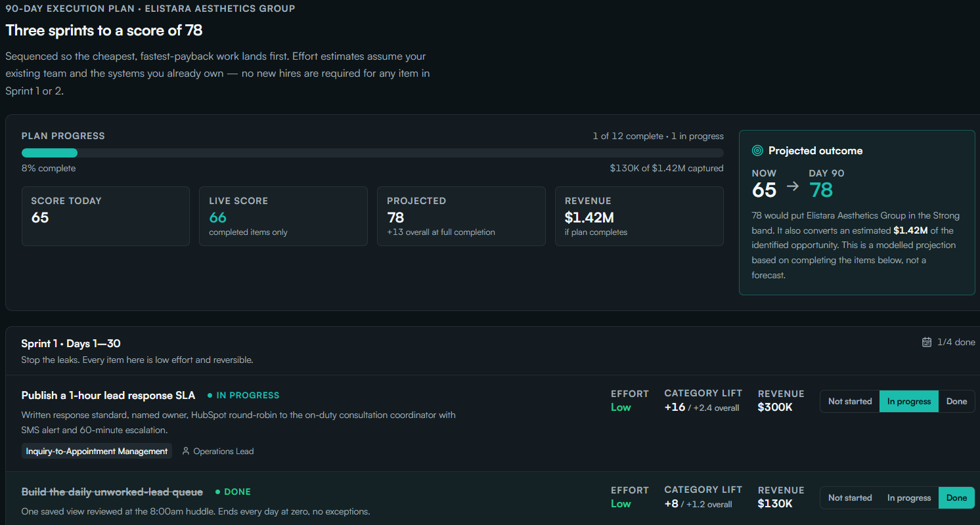This screenshot has height=525, width=980.
Task: Click the PLAN PROGRESS label
Action: coord(63,136)
